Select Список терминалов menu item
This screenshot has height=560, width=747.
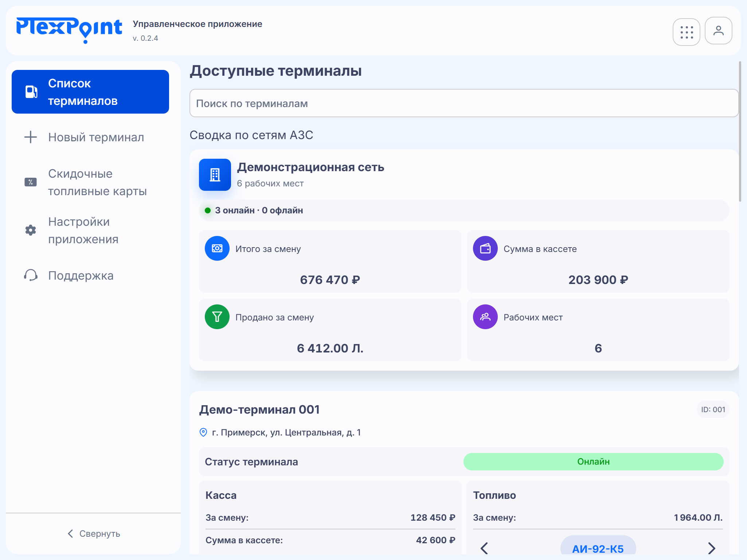pos(90,92)
